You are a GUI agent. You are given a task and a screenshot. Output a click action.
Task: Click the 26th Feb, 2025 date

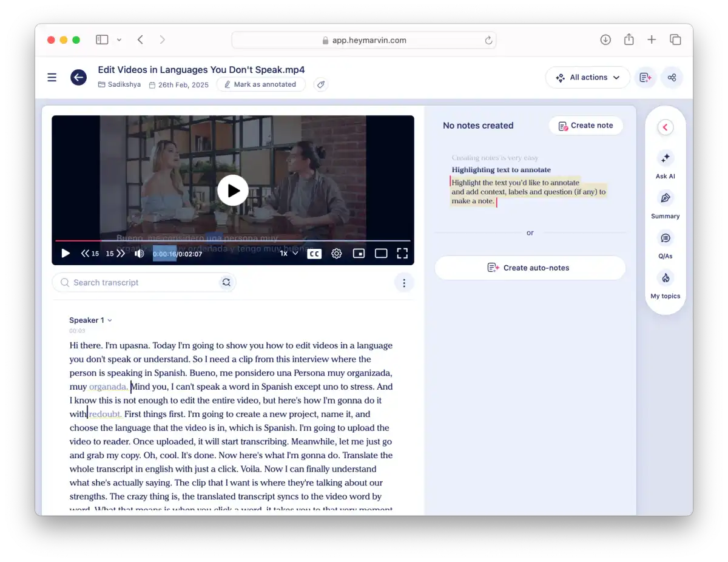coord(179,85)
